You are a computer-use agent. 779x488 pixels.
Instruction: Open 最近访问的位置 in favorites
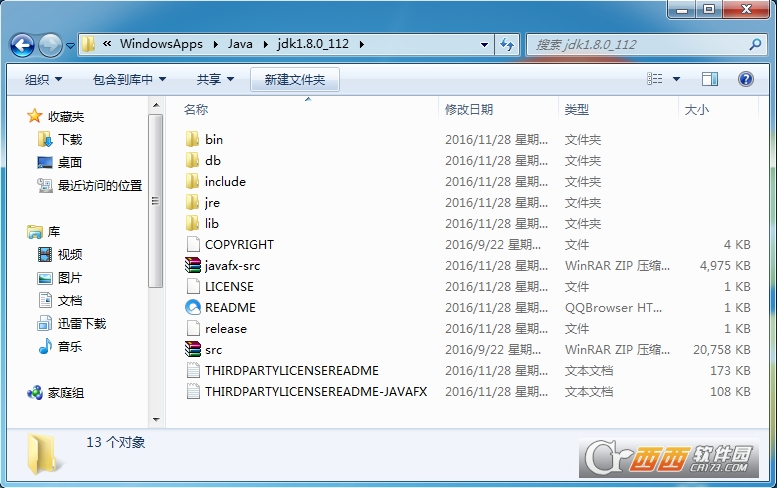[100, 186]
